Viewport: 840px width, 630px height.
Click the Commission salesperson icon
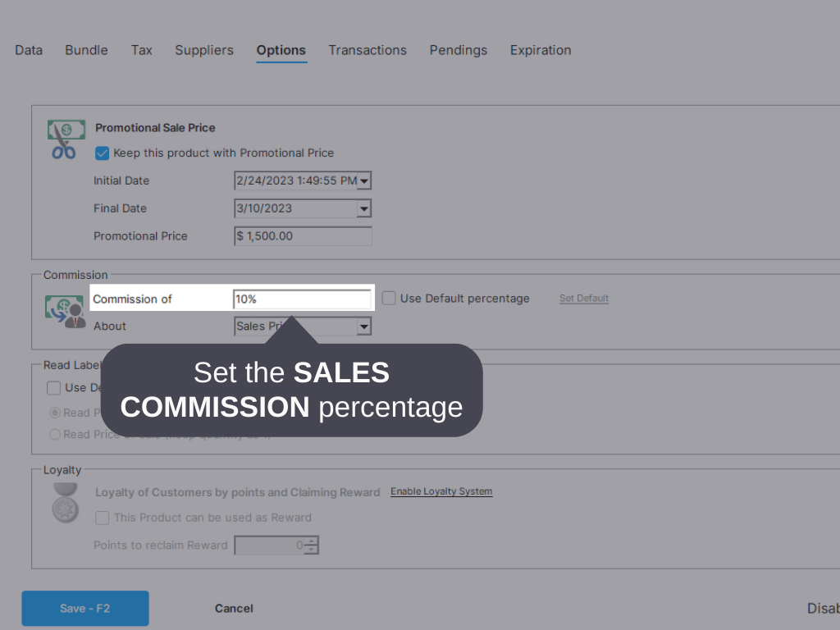(x=66, y=312)
